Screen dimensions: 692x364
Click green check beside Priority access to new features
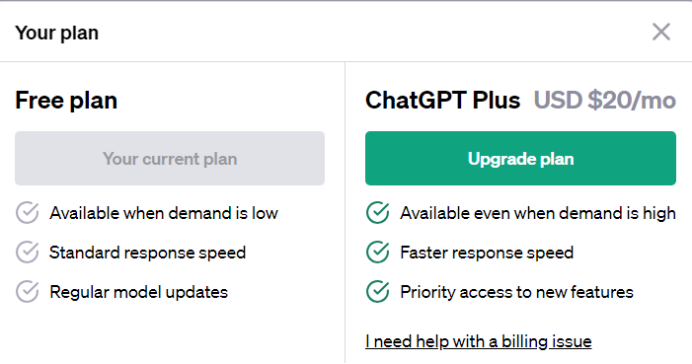pos(378,291)
